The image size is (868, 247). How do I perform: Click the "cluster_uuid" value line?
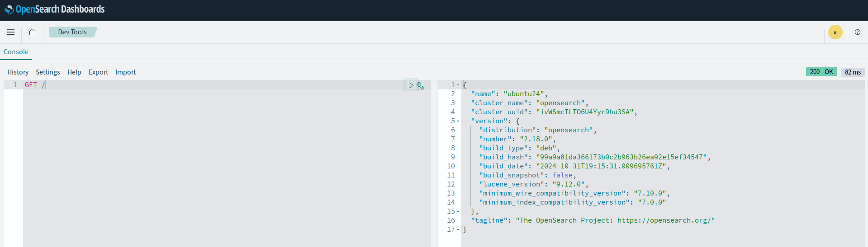click(554, 112)
